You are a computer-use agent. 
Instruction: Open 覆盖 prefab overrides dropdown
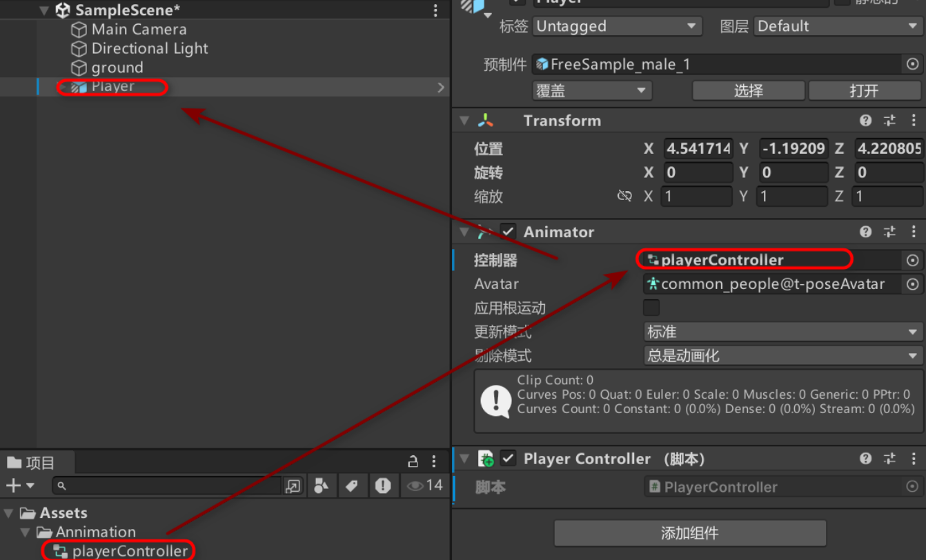coord(592,90)
